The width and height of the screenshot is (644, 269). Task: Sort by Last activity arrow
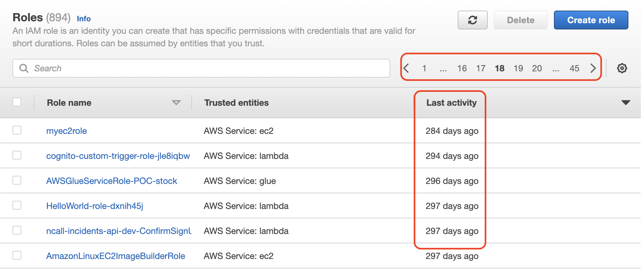tap(626, 103)
